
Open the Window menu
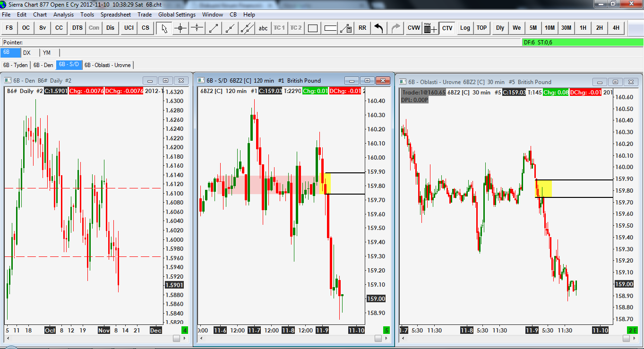(x=213, y=15)
